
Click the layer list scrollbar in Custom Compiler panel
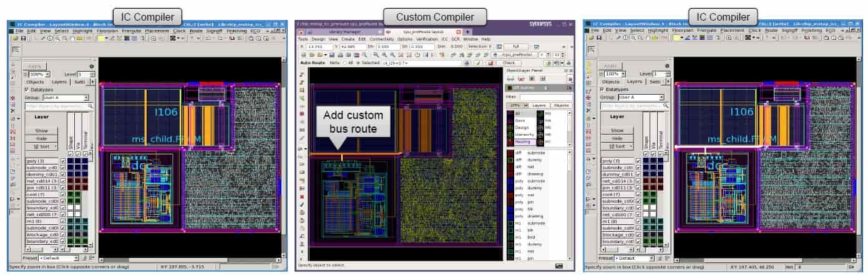point(570,205)
